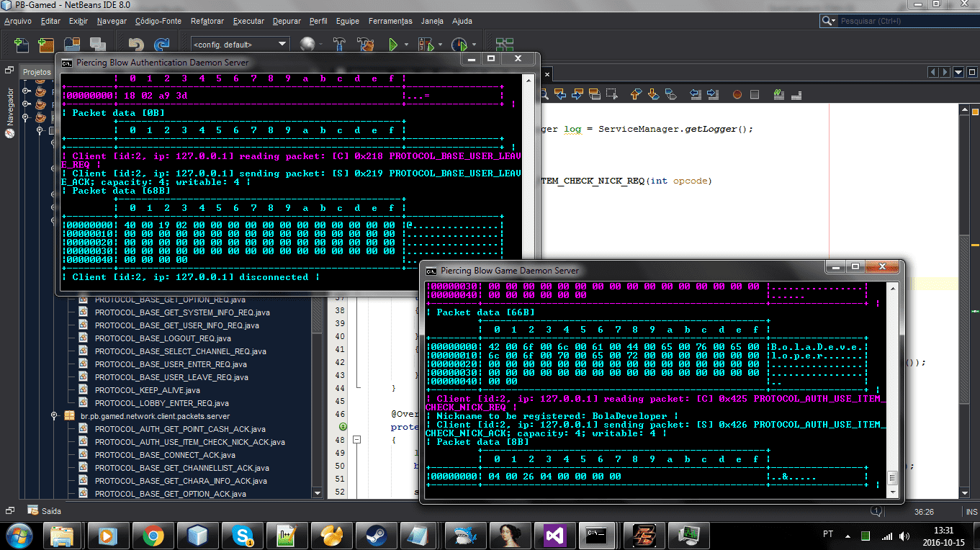980x550 pixels.
Task: Click the globe browser icon in toolbar
Action: click(308, 45)
